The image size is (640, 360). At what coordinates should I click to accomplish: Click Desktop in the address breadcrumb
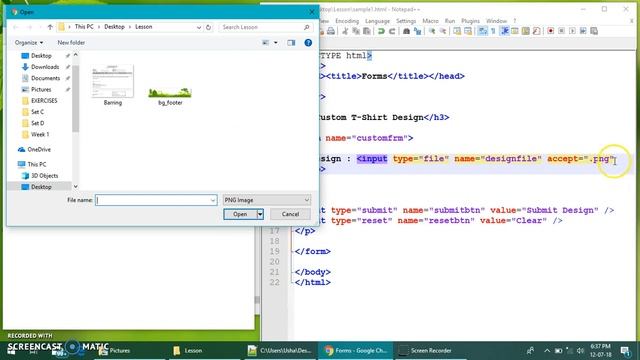point(114,27)
